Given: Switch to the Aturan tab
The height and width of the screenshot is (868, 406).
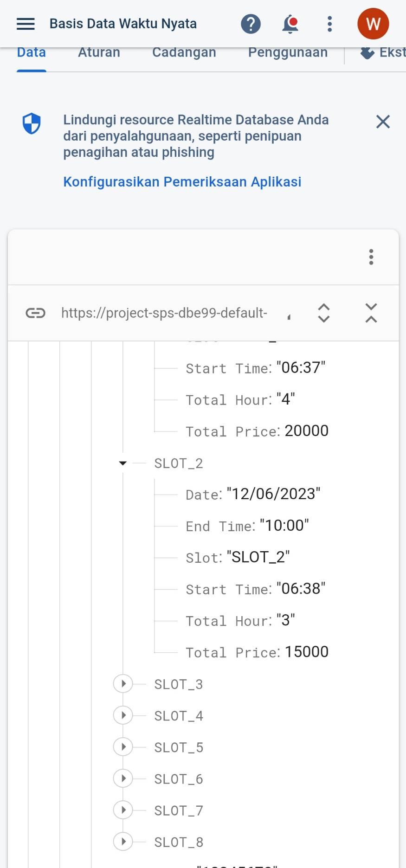Looking at the screenshot, I should pyautogui.click(x=99, y=52).
